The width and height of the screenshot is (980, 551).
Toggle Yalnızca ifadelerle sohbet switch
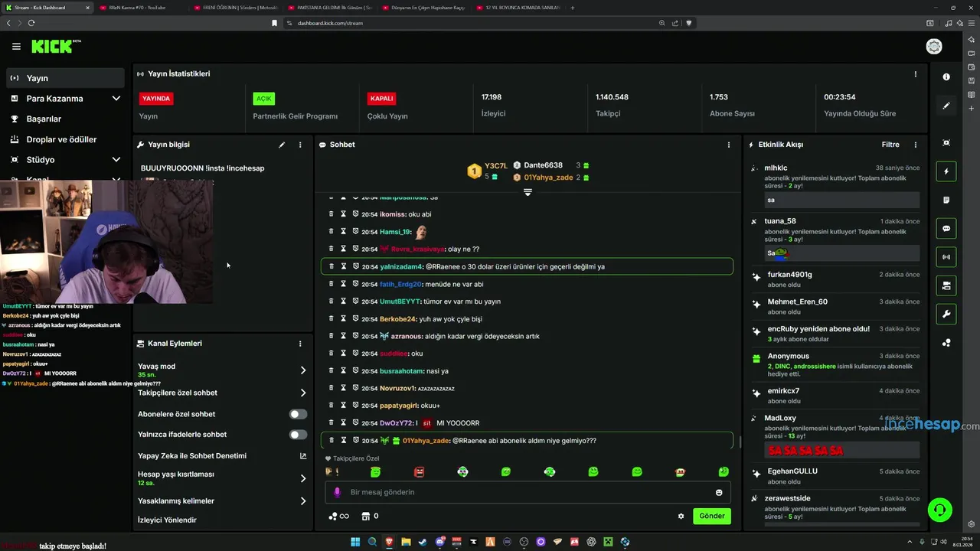(x=298, y=435)
